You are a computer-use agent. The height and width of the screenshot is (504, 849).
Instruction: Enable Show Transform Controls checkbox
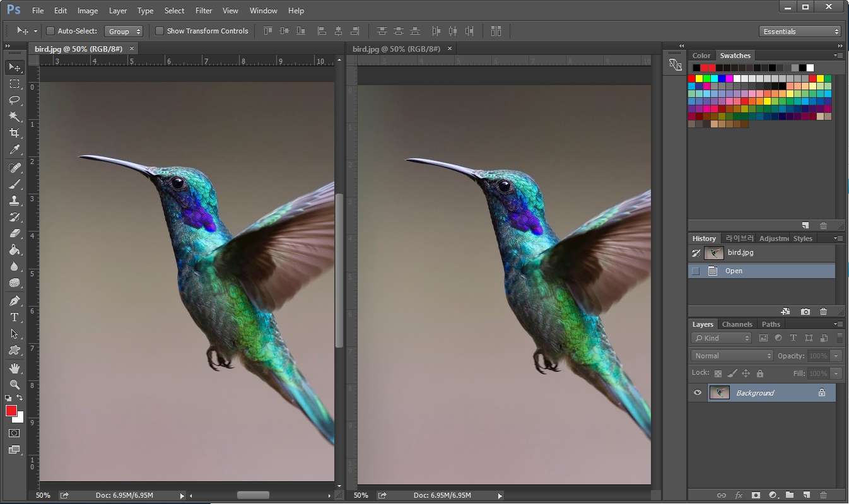tap(160, 31)
